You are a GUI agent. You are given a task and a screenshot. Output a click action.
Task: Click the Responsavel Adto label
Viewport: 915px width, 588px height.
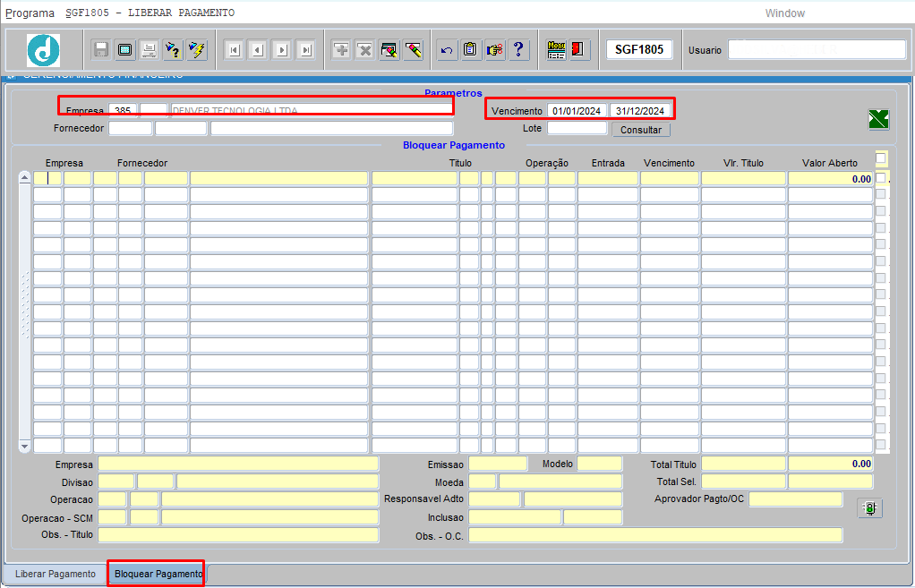coord(423,499)
